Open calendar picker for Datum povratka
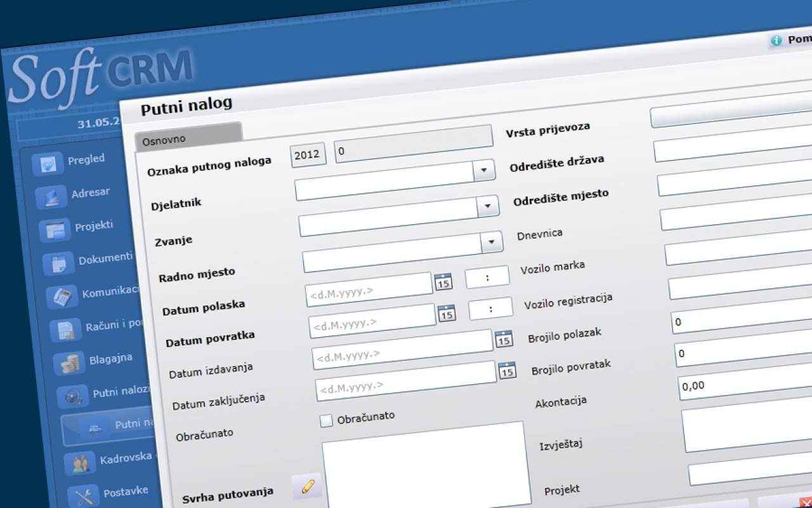 click(x=447, y=312)
